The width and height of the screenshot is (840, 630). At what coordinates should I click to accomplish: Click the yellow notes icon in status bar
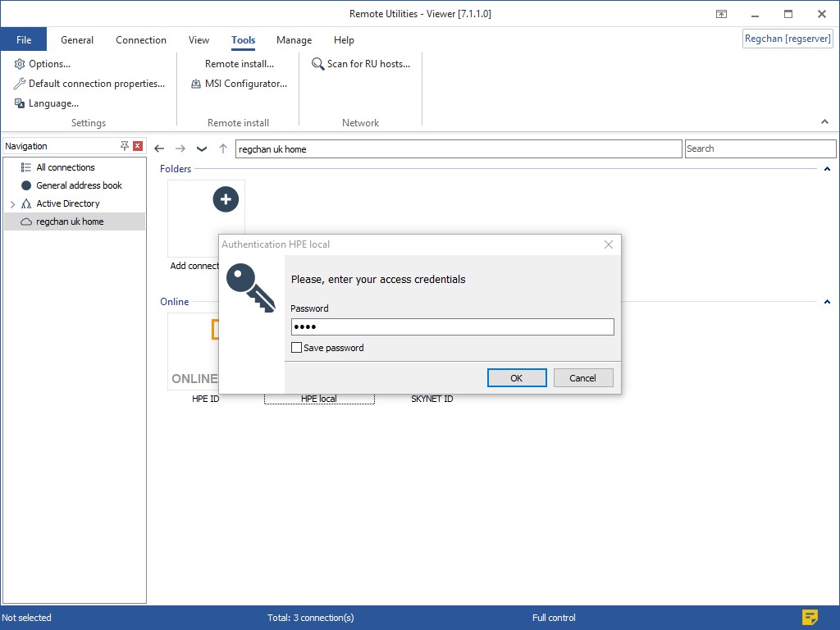point(810,617)
